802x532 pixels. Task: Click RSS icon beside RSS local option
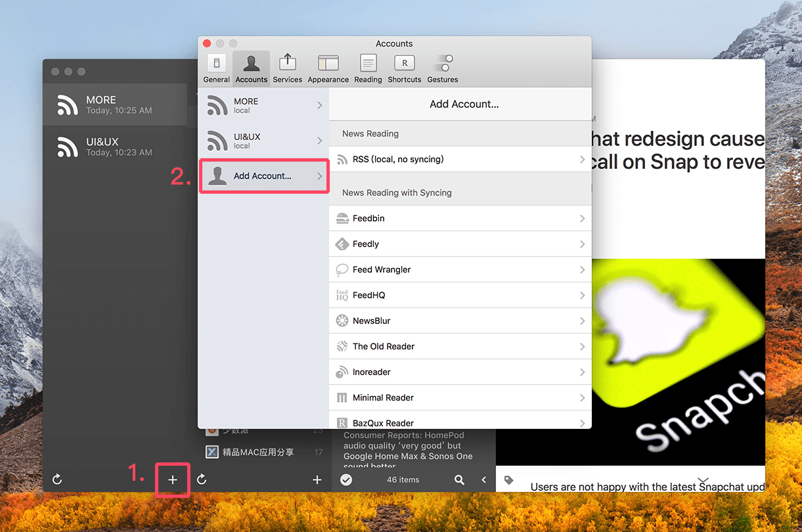[x=342, y=159]
